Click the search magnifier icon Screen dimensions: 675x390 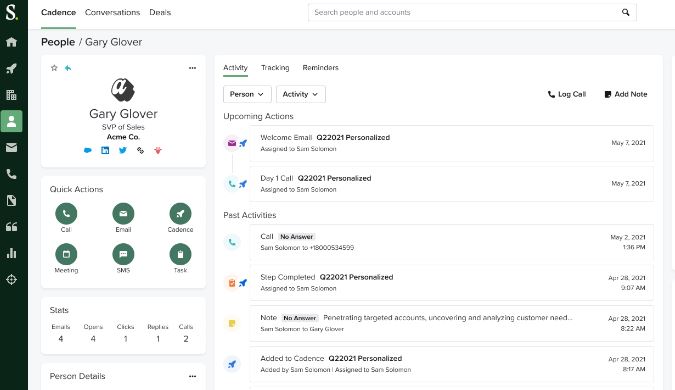(625, 12)
